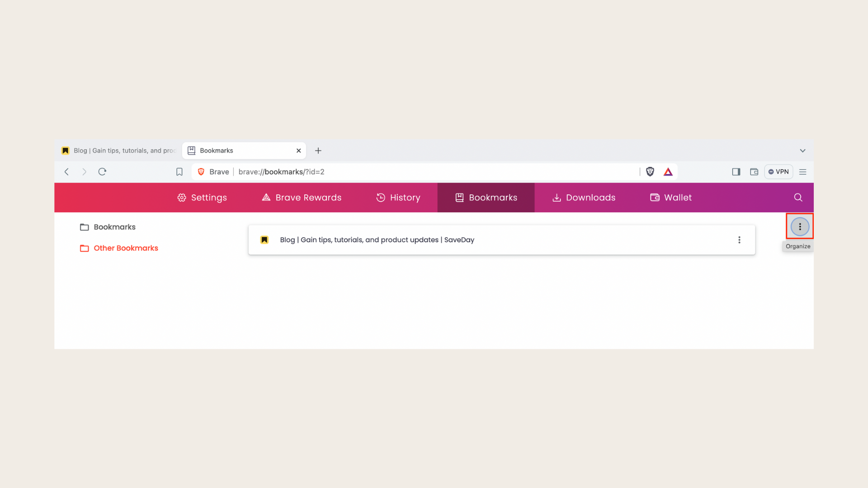This screenshot has width=868, height=488.
Task: Click the tab list dropdown arrow
Action: point(802,150)
